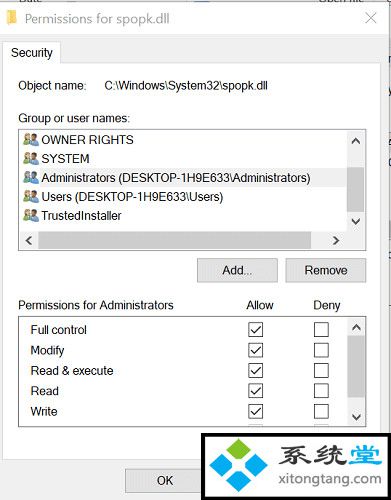
Task: Click the Remove button
Action: [x=326, y=270]
